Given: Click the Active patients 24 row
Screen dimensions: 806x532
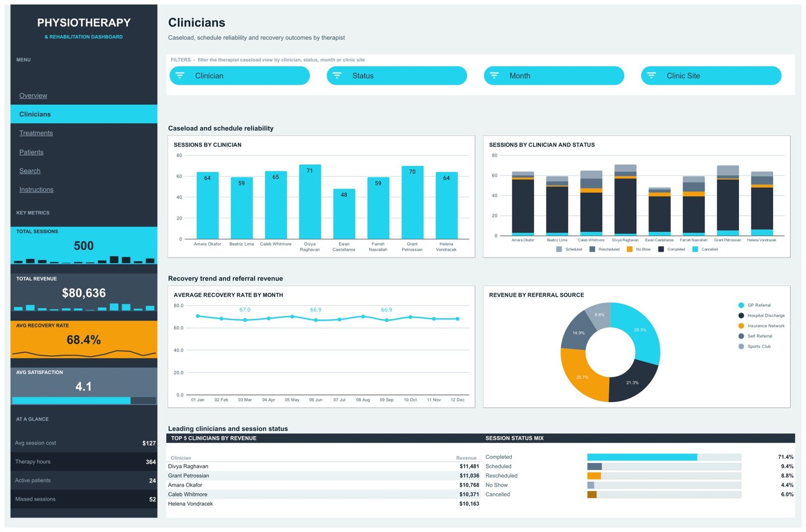Looking at the screenshot, I should point(84,481).
